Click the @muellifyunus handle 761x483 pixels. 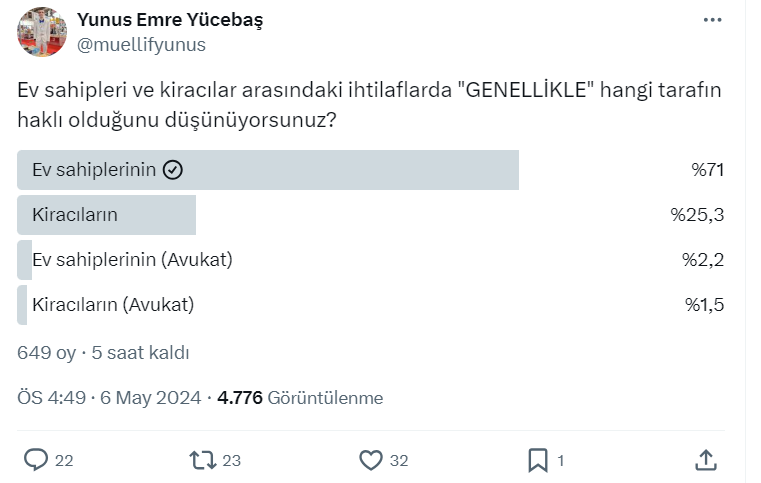[x=141, y=45]
